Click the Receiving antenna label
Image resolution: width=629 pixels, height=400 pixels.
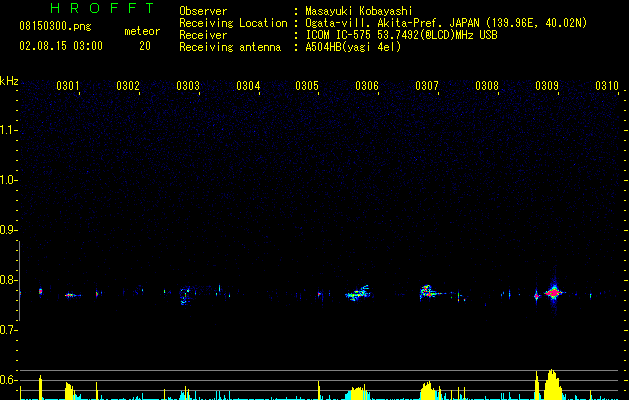pyautogui.click(x=230, y=47)
